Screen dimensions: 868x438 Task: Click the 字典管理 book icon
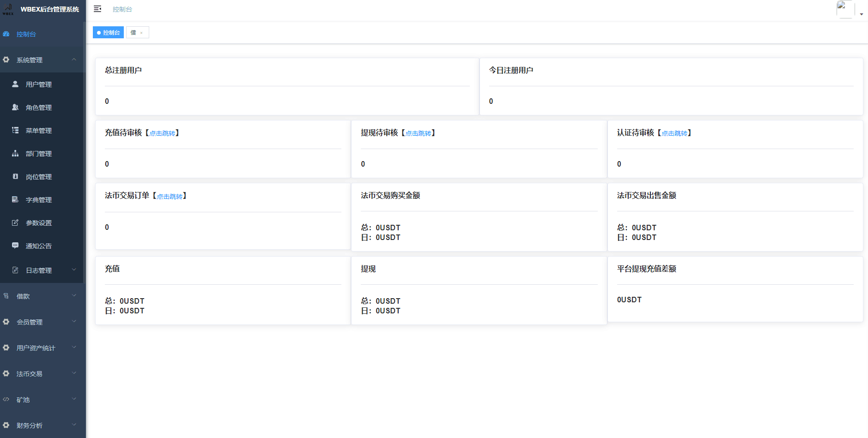(15, 199)
